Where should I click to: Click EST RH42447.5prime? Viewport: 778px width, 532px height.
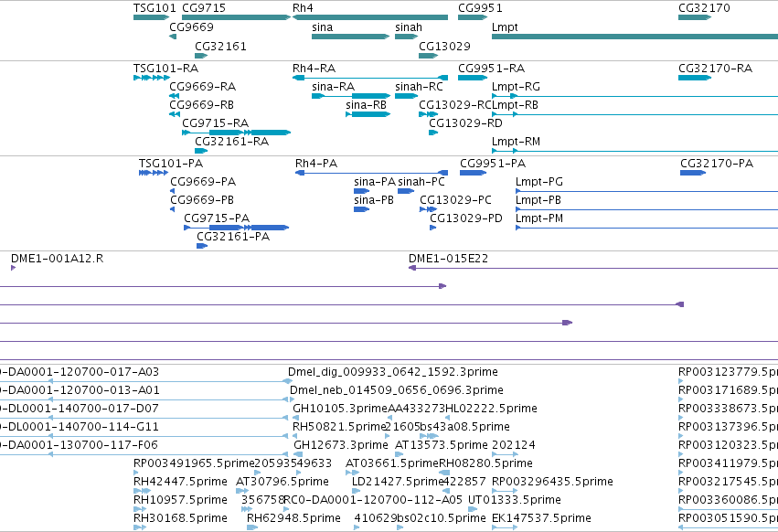[180, 482]
